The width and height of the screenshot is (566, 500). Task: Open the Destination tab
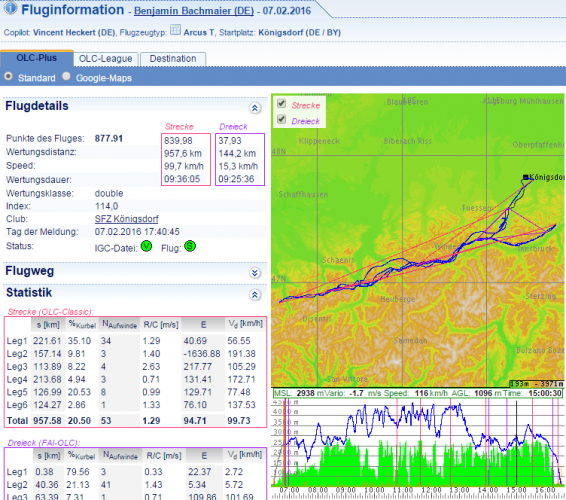click(x=173, y=59)
